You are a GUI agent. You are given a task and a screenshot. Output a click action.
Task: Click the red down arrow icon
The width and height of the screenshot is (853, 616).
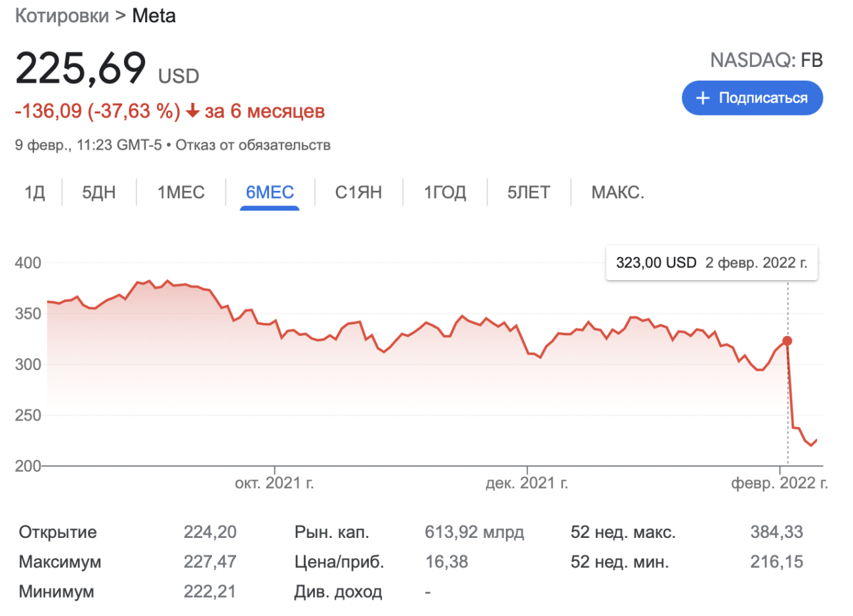(192, 112)
